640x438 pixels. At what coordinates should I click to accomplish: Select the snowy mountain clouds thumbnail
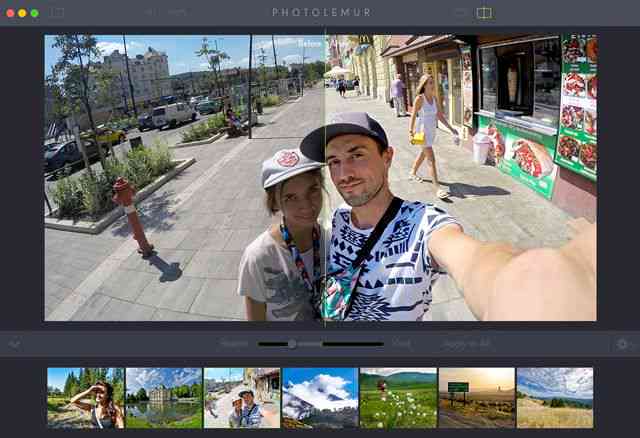click(x=320, y=398)
